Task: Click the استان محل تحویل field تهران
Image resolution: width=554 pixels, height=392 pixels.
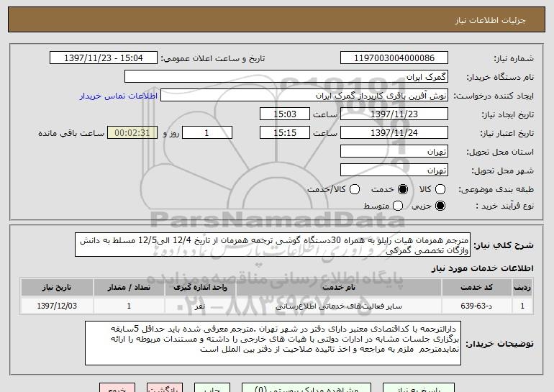Action: coord(394,152)
